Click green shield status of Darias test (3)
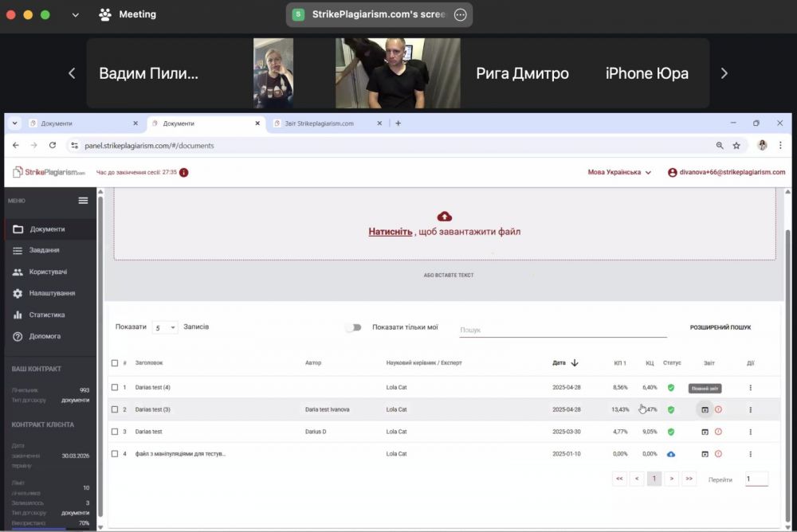 (671, 409)
